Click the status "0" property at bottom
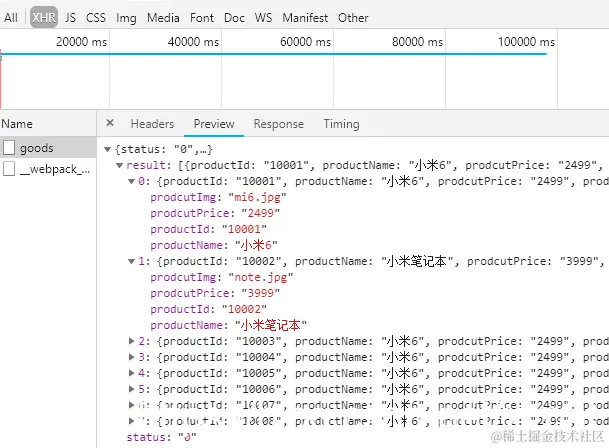The width and height of the screenshot is (609, 448). click(x=162, y=437)
